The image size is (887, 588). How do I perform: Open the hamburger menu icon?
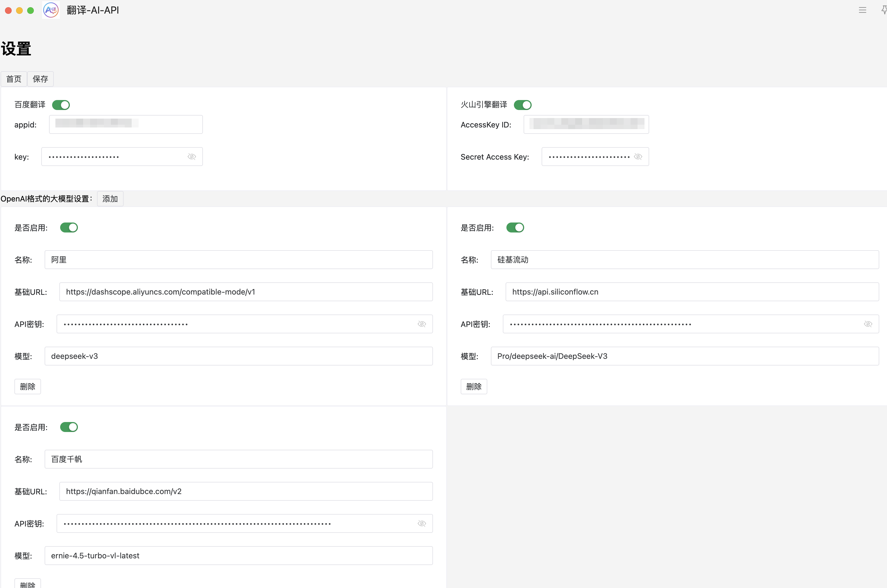tap(862, 10)
